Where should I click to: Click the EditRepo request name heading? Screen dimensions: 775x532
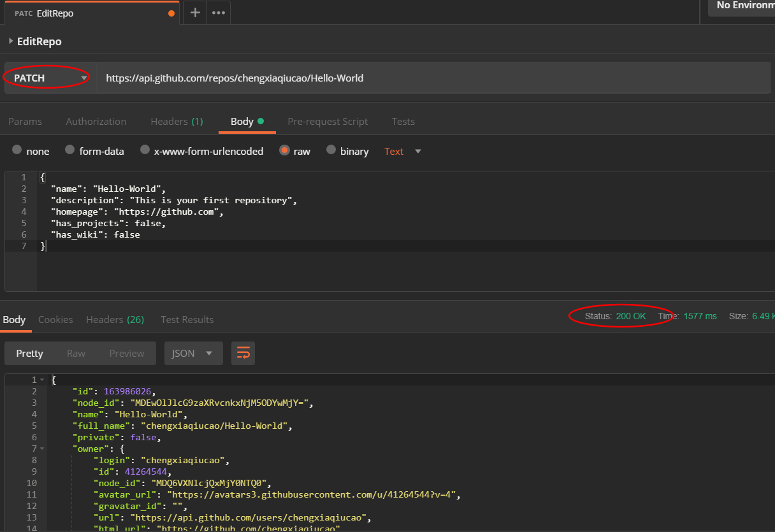click(40, 41)
